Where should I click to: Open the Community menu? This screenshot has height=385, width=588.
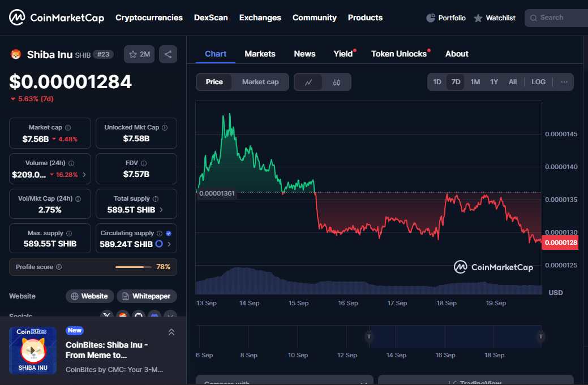(x=315, y=18)
